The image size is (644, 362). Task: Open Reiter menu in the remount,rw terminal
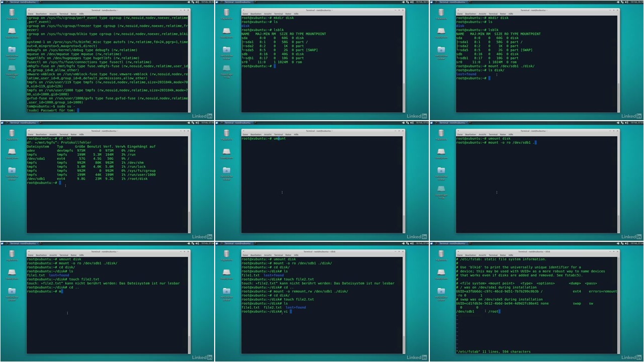click(x=288, y=255)
